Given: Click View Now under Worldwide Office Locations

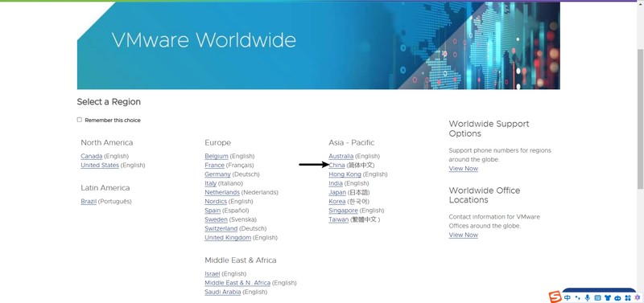Looking at the screenshot, I should (x=464, y=235).
